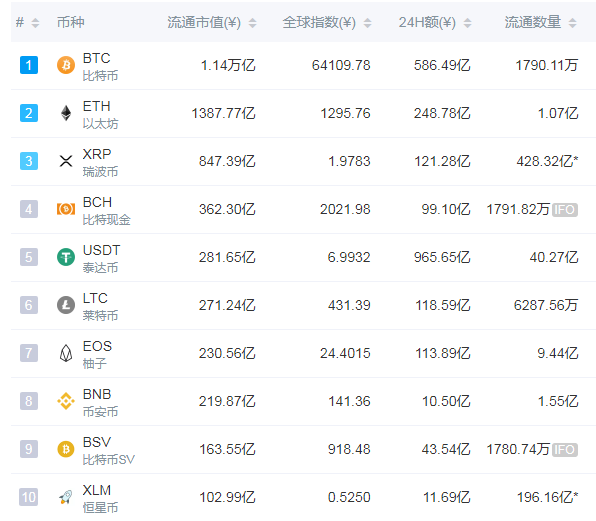The image size is (596, 521).
Task: Click the EOS coin icon
Action: (x=66, y=353)
